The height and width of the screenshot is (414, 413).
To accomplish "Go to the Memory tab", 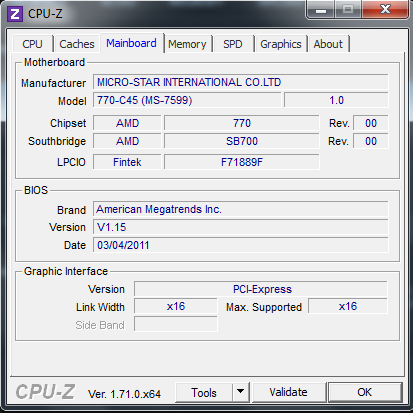I will click(x=187, y=44).
